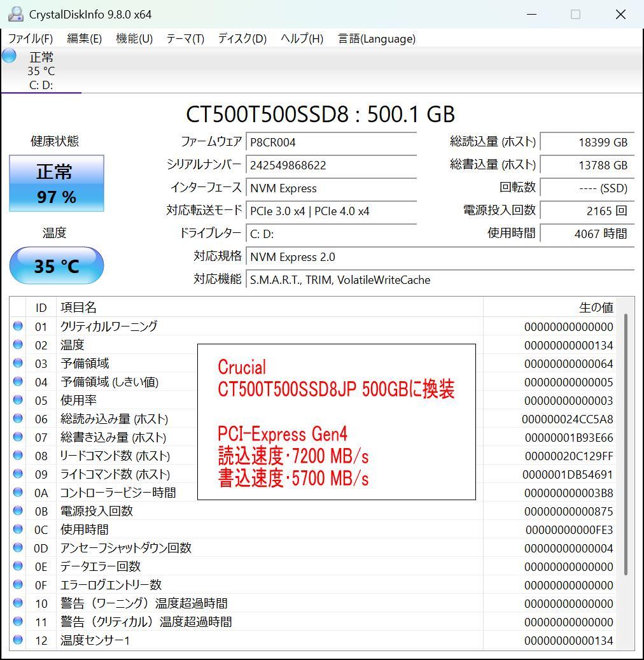Click status dot for row 10 警告 温度超過時間
Screen dimensions: 644x660
click(x=18, y=603)
